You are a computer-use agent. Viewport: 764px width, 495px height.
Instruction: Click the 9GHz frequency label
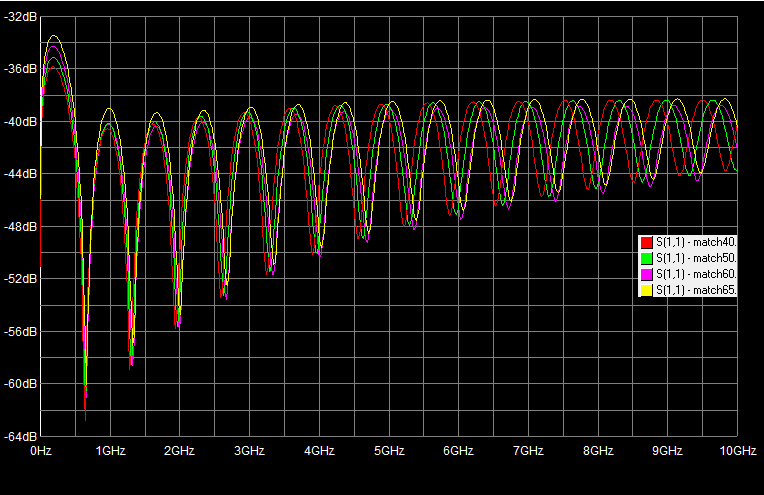point(667,451)
